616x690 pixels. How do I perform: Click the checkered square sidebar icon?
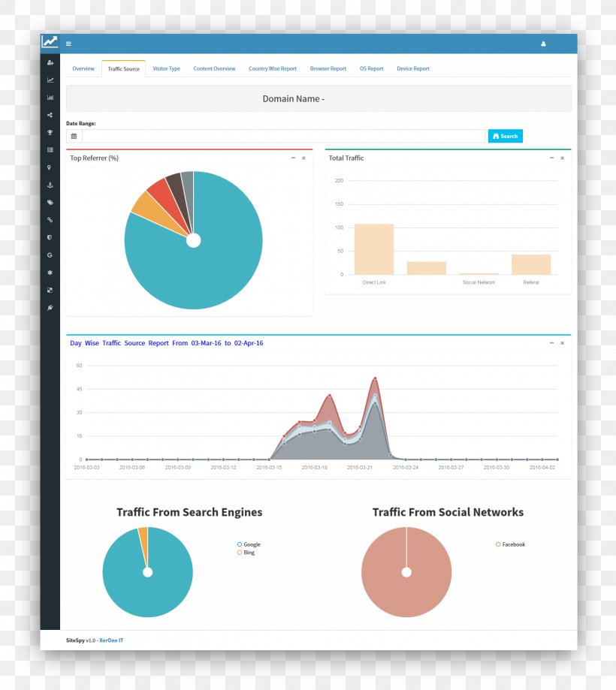click(50, 291)
